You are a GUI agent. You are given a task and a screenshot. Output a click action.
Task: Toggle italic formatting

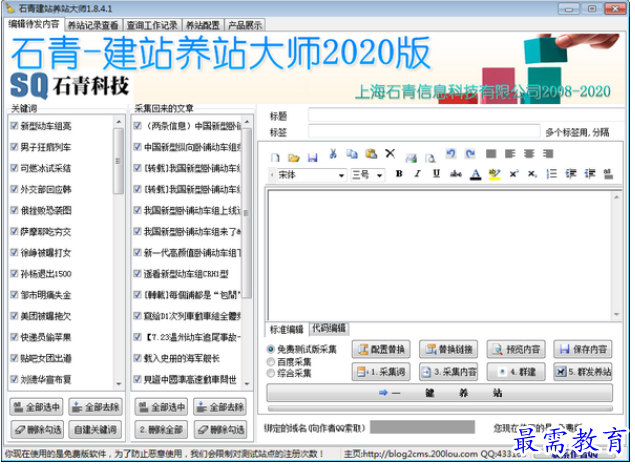417,174
